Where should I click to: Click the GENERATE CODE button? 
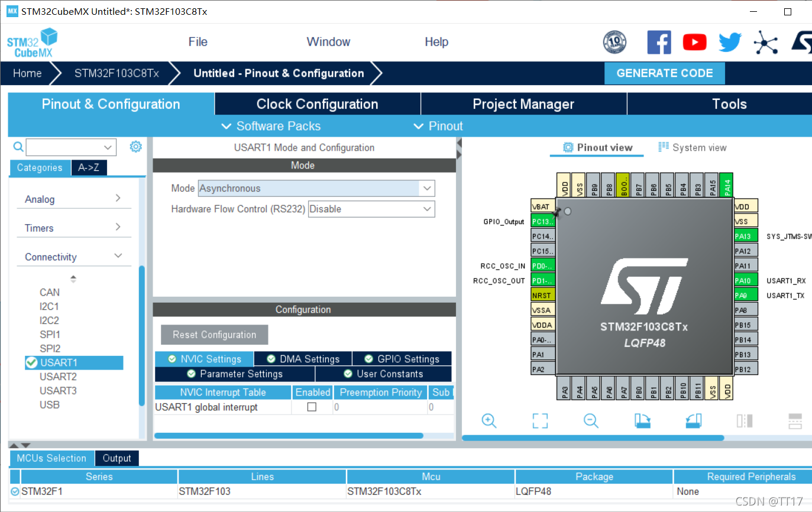[x=664, y=73]
